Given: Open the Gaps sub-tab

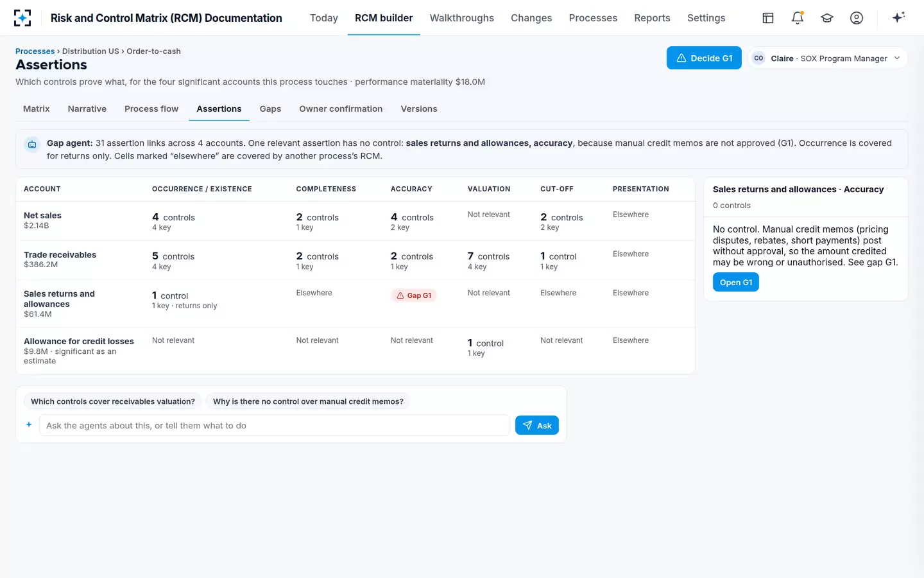Looking at the screenshot, I should click(270, 109).
